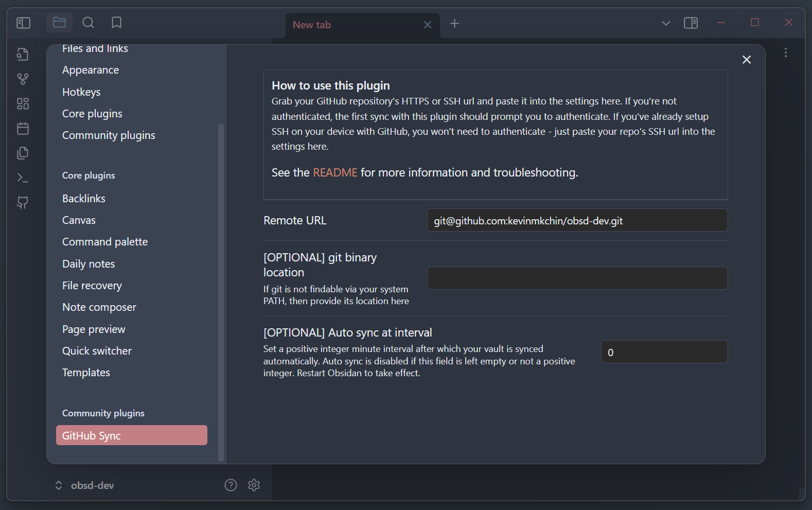Screen dimensions: 812x510
Task: Select GitHub Sync plugin settings
Action: point(131,435)
